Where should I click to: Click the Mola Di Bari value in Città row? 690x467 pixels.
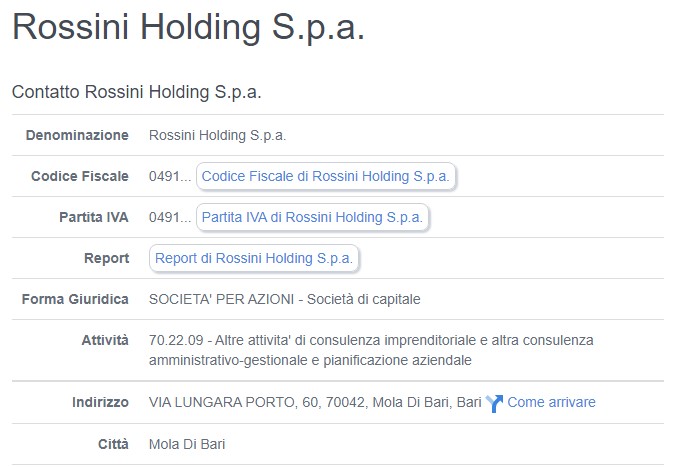pos(187,444)
